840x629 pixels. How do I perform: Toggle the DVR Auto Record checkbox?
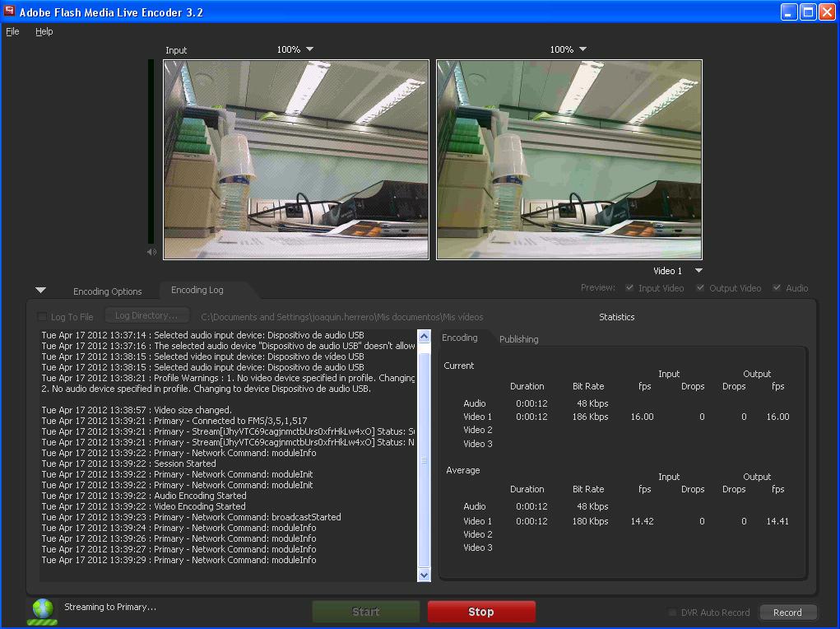(x=672, y=613)
